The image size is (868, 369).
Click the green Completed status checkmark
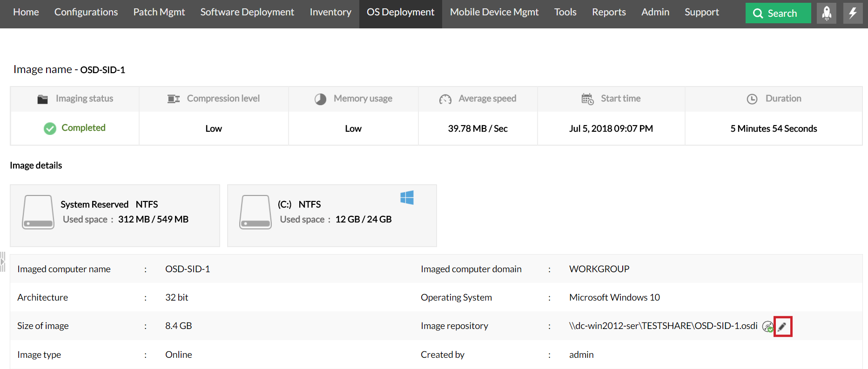pyautogui.click(x=50, y=128)
